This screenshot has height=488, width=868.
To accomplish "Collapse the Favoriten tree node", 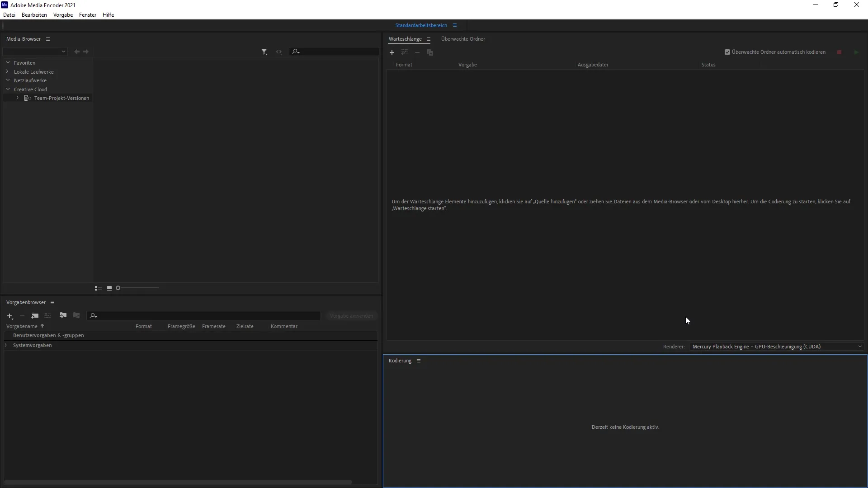I will coord(8,63).
